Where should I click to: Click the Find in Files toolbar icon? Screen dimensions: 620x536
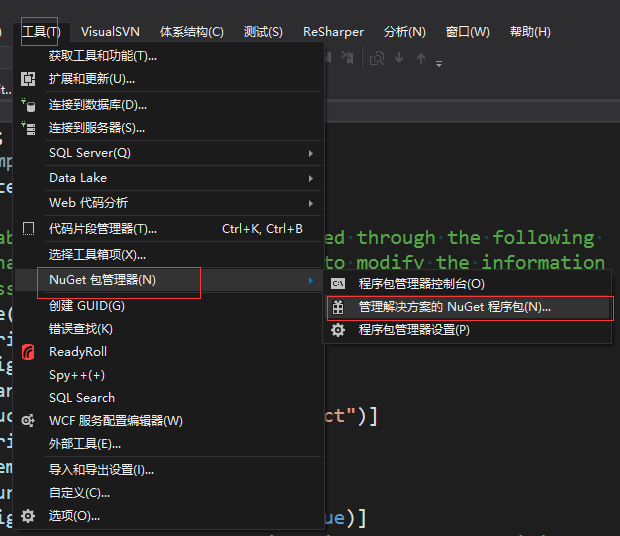(377, 59)
